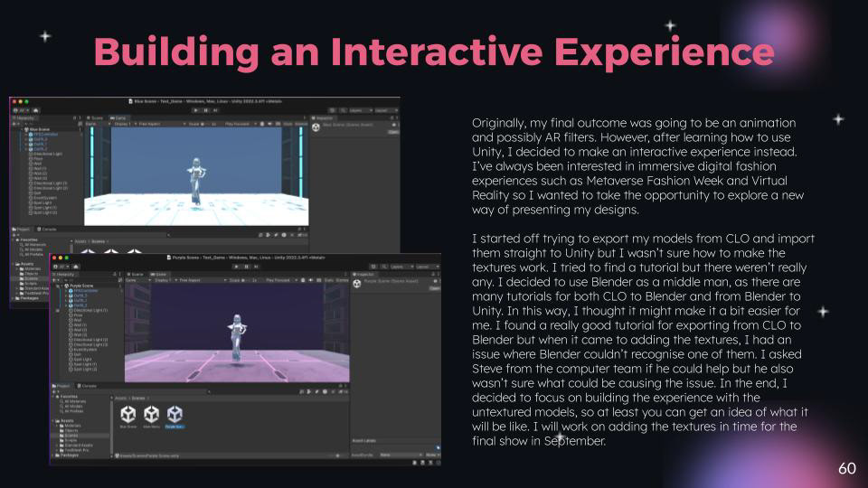Toggle Stats in Blue Scene Game view
The height and width of the screenshot is (488, 868).
(288, 124)
